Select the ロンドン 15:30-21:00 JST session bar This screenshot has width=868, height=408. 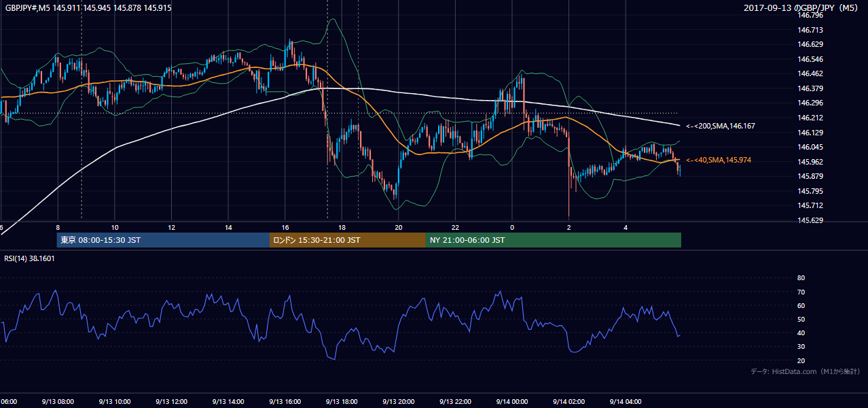347,240
